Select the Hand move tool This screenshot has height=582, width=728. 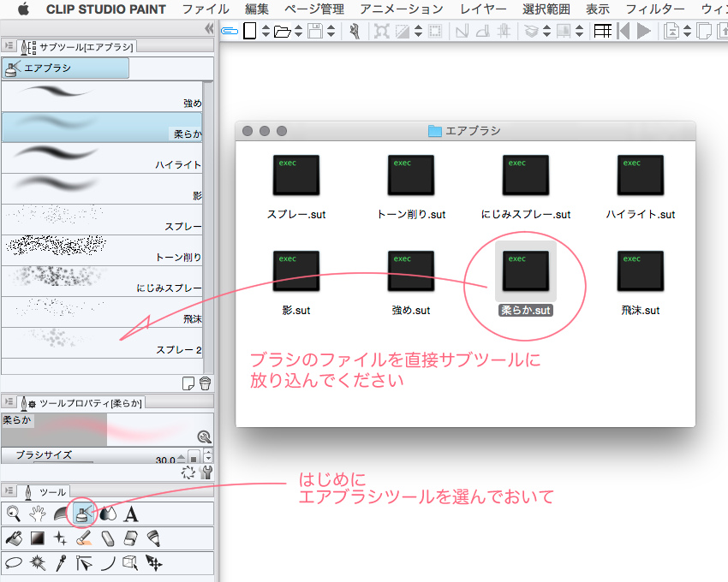coord(37,514)
